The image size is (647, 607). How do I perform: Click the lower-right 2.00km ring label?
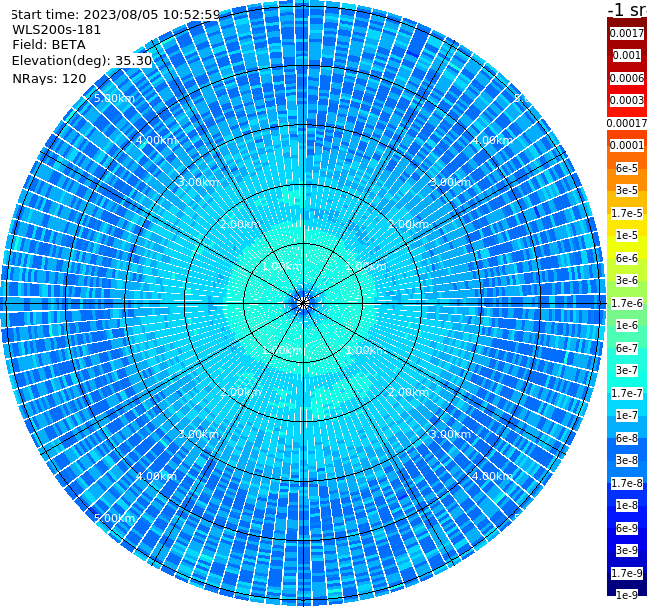(408, 392)
